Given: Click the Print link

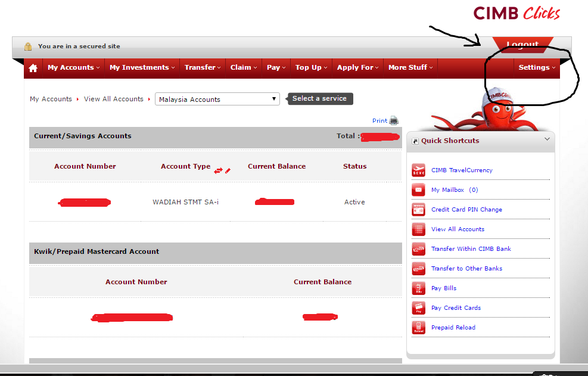Looking at the screenshot, I should click(x=379, y=121).
